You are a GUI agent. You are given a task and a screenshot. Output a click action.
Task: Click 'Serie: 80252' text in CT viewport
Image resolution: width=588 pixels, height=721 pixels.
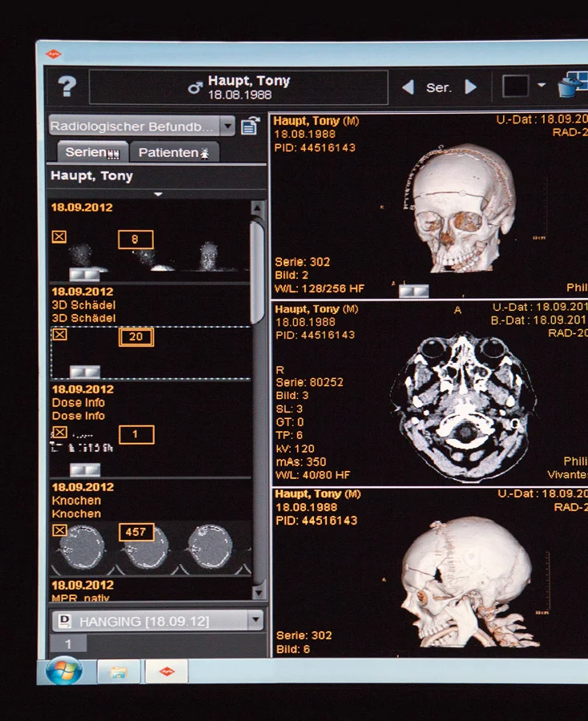pyautogui.click(x=309, y=382)
